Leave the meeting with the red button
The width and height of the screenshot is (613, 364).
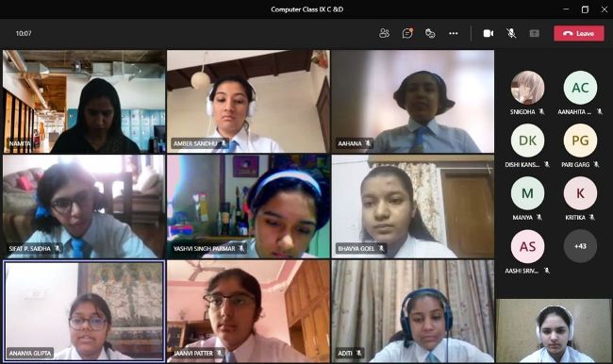point(579,33)
